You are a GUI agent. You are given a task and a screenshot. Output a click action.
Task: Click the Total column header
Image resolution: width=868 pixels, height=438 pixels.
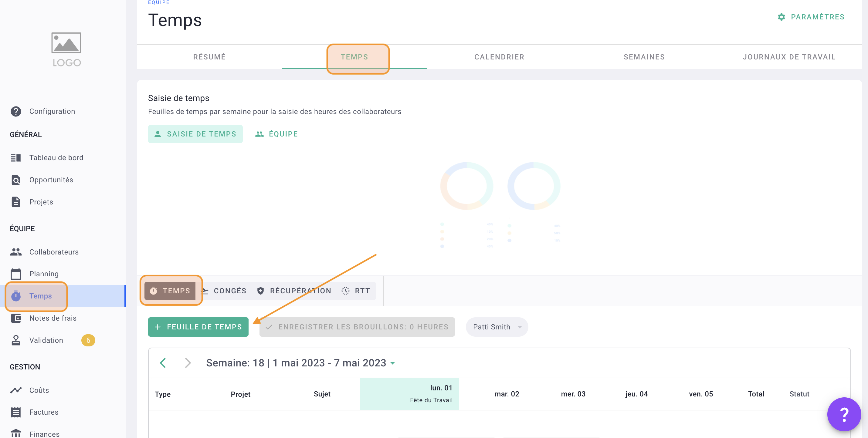(756, 394)
